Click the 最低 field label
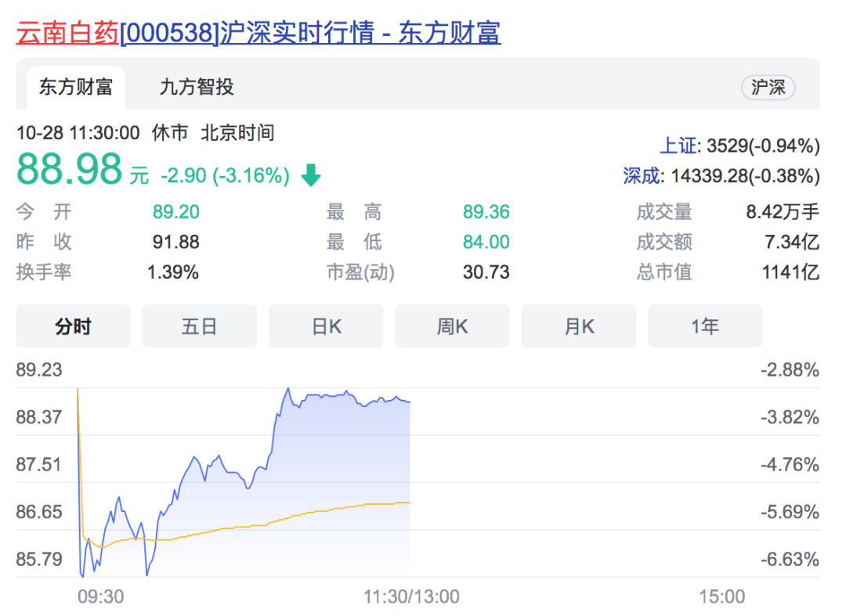This screenshot has height=616, width=846. click(354, 242)
